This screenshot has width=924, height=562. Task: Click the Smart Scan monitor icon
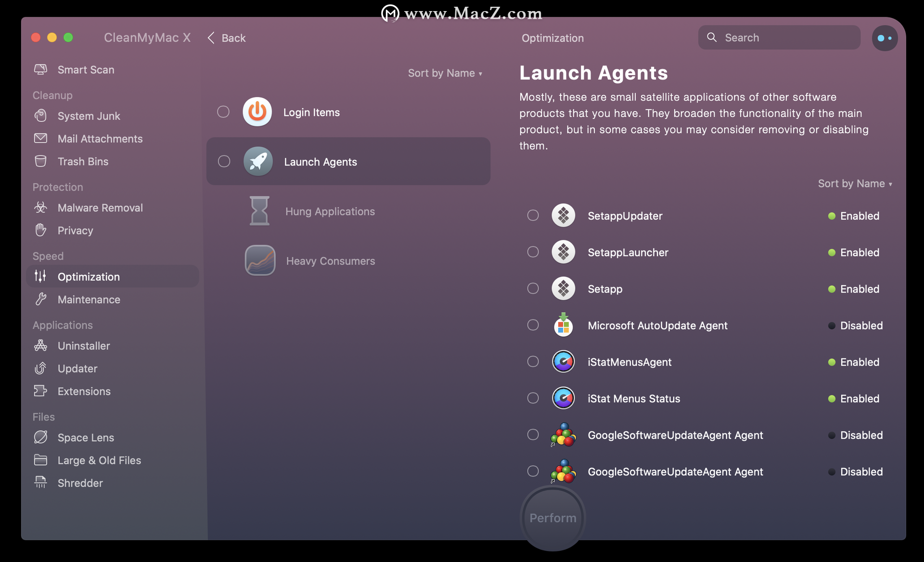click(x=41, y=70)
